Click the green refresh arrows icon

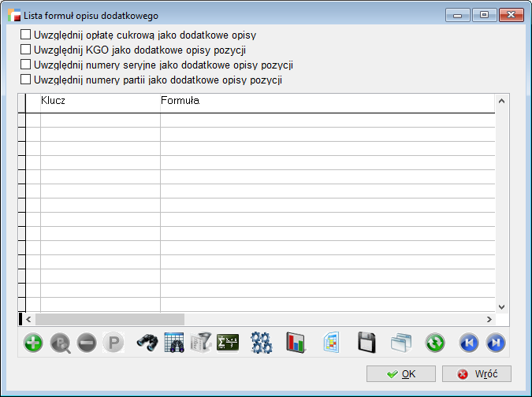434,343
